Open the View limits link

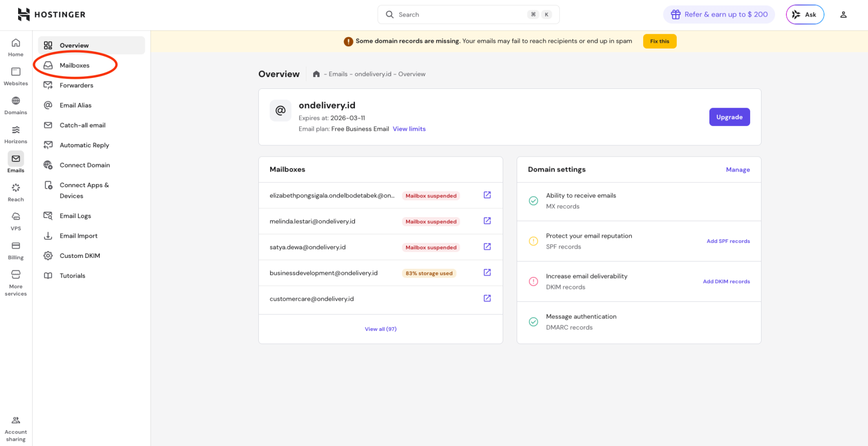pos(409,129)
